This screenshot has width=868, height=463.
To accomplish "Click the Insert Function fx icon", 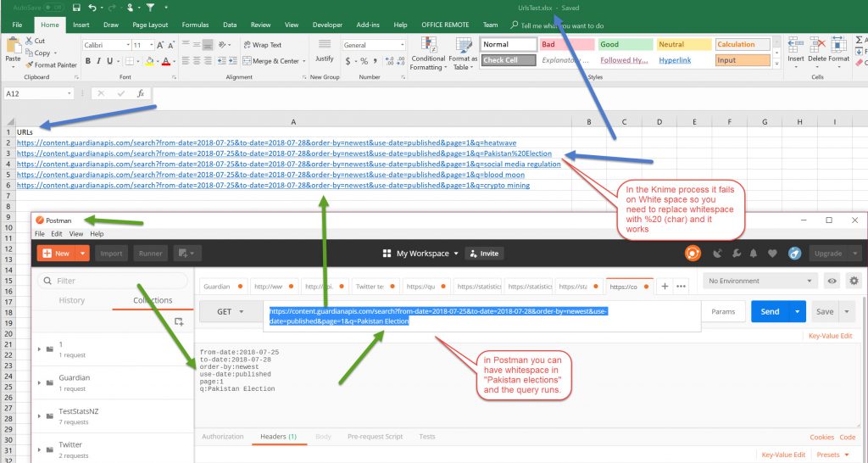I will click(140, 93).
